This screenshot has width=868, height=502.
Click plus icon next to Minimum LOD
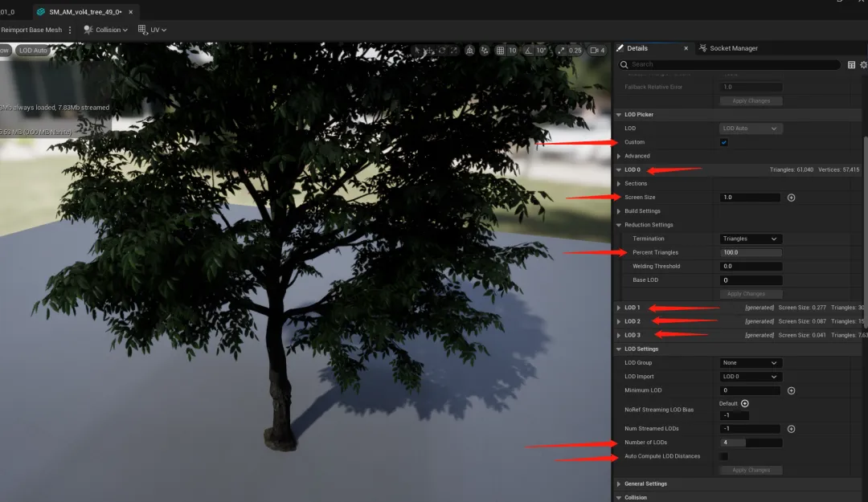pos(791,390)
